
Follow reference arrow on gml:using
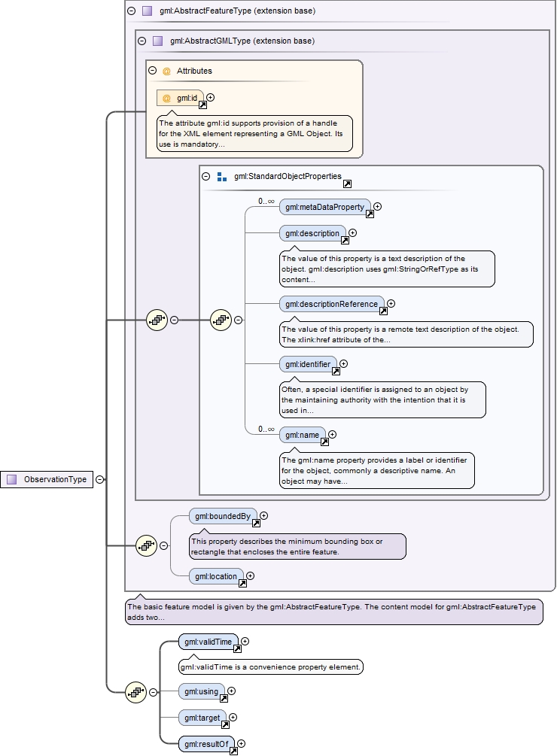point(224,698)
